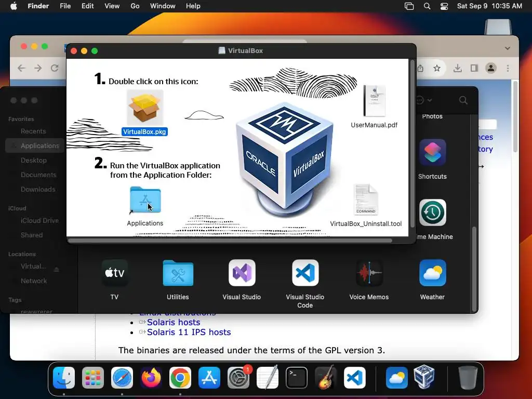Open the Finder action menu dropdown
The height and width of the screenshot is (399, 532).
click(x=423, y=100)
